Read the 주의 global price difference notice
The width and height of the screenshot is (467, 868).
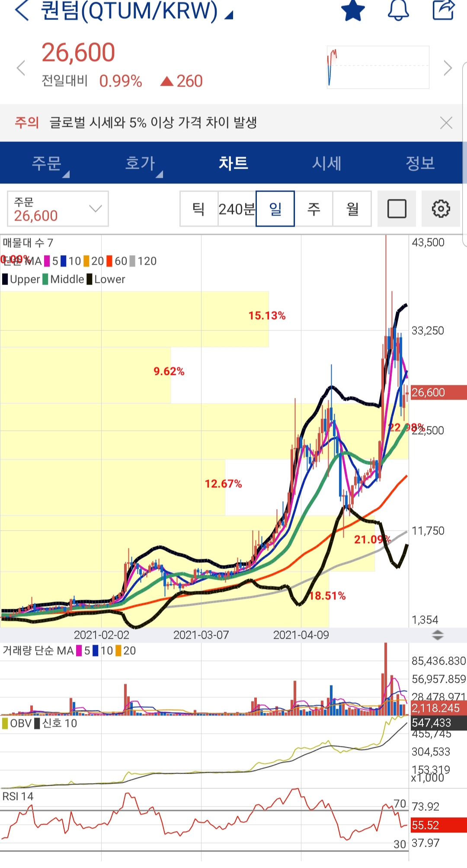[136, 122]
